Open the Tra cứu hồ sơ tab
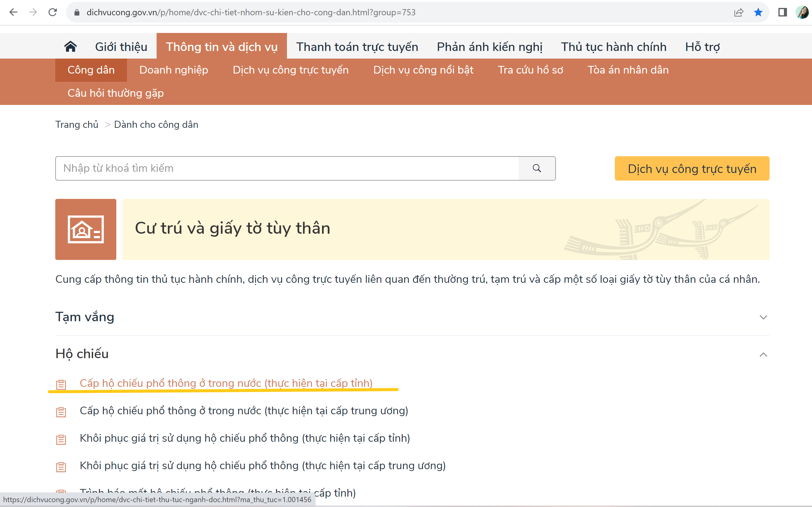 coord(530,70)
